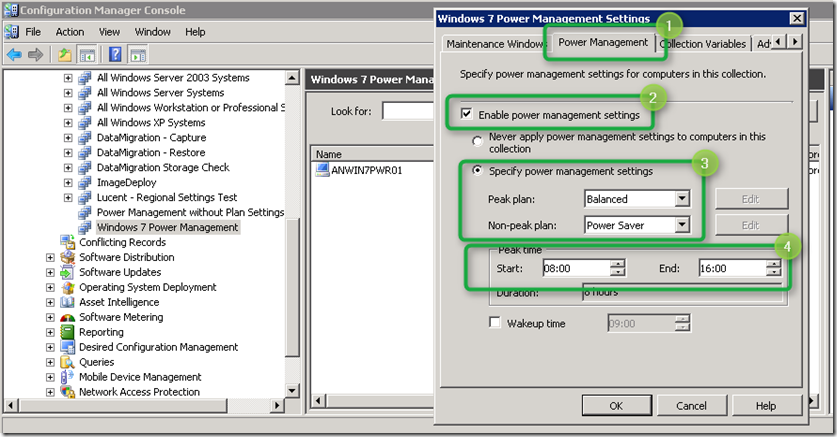Click the Asset Intelligence node icon

[67, 302]
